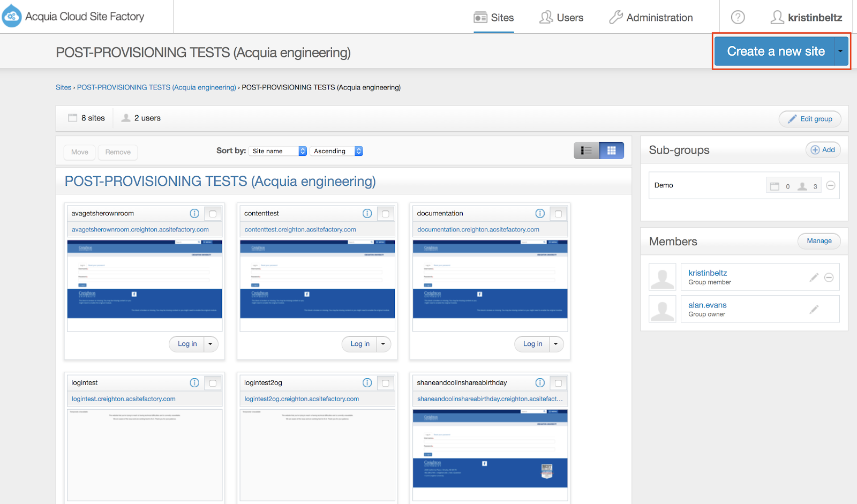Screen dimensions: 857x504
Task: Select the contenttest site checkbox
Action: click(x=386, y=214)
